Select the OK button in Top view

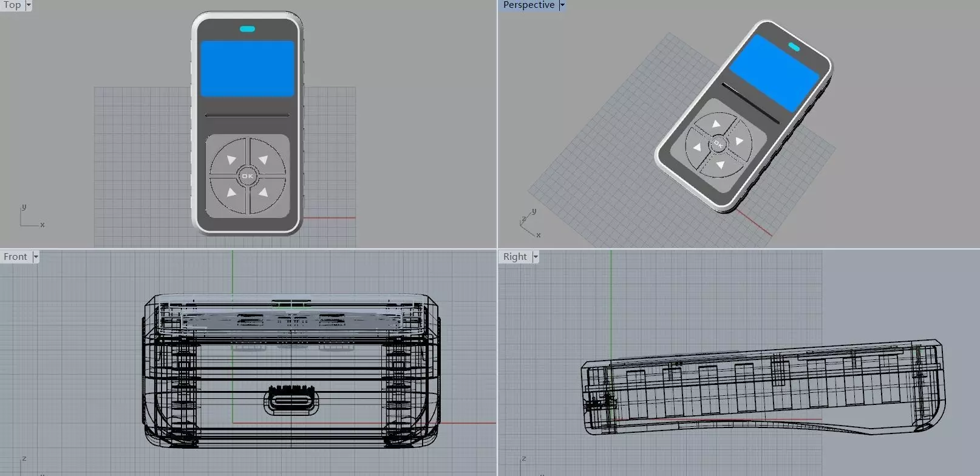(x=247, y=176)
